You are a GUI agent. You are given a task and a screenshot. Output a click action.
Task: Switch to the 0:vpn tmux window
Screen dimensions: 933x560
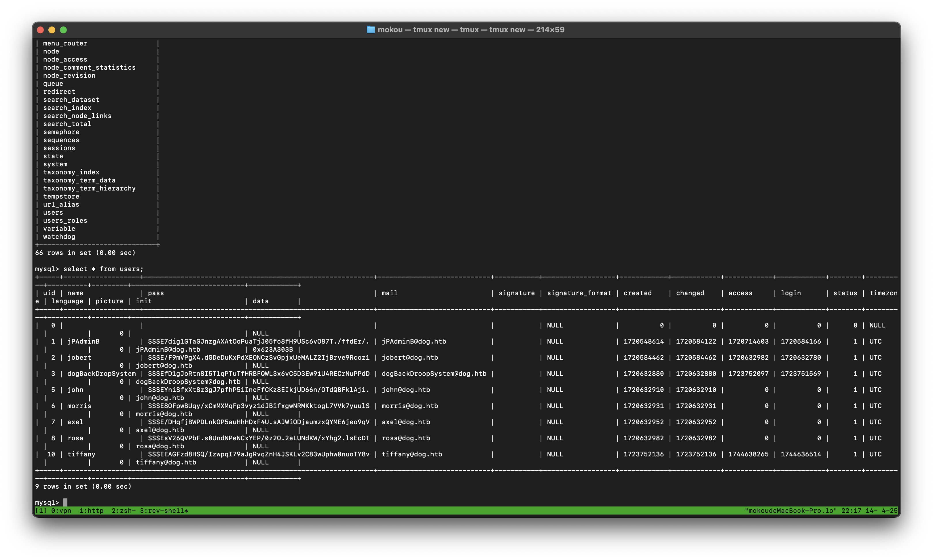coord(60,511)
